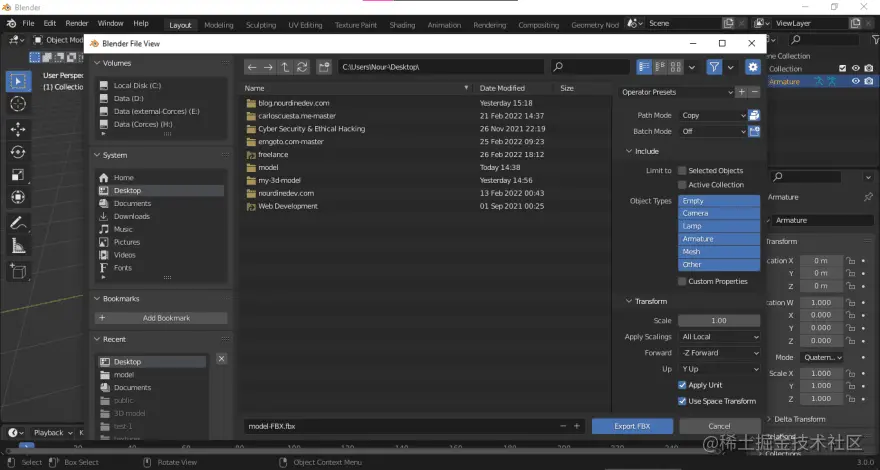Go up to parent directory icon
Viewport: 880px width, 470px height.
[x=285, y=67]
